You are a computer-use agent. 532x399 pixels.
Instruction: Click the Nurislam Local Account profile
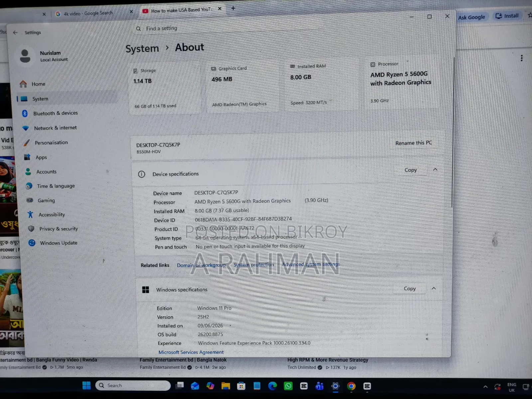pos(43,56)
